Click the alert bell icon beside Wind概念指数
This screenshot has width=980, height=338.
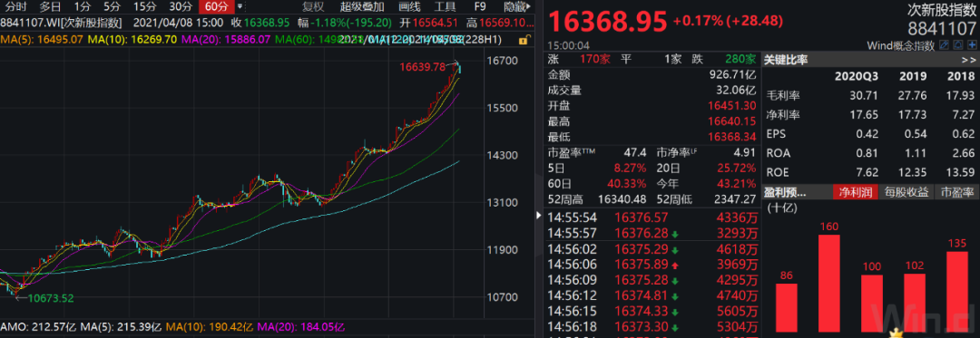click(x=958, y=45)
